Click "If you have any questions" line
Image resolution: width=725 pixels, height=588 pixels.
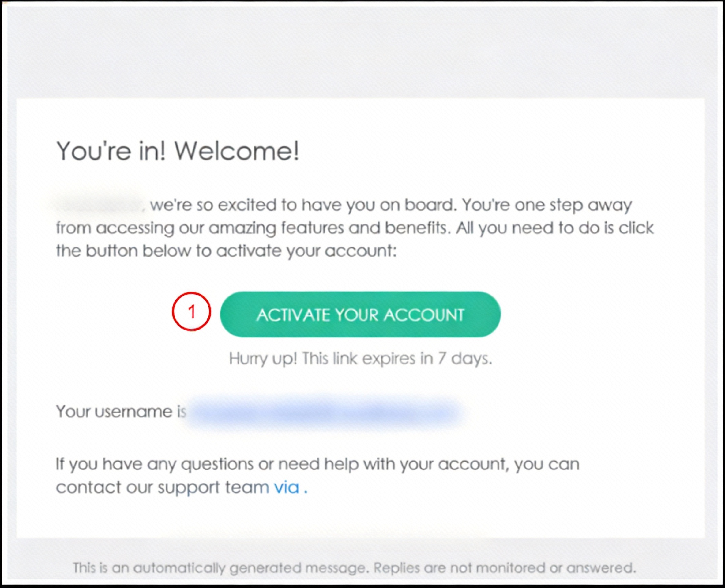pos(317,464)
